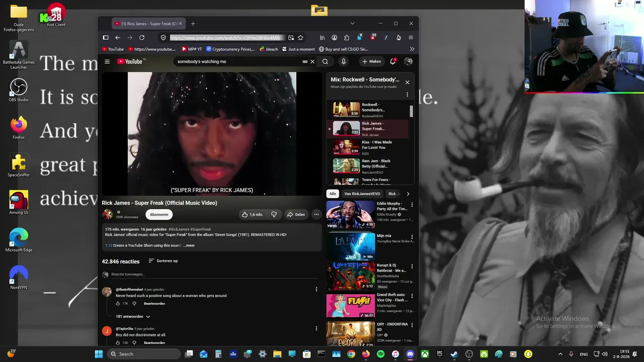Screen dimensions: 644x362
Task: Like the comment by @illestoftherealest
Action: coord(118,304)
